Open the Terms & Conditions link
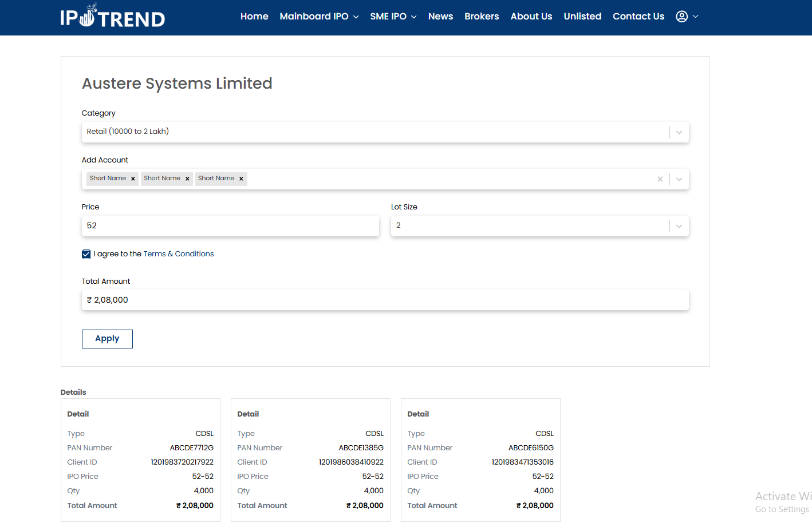812x531 pixels. [178, 254]
